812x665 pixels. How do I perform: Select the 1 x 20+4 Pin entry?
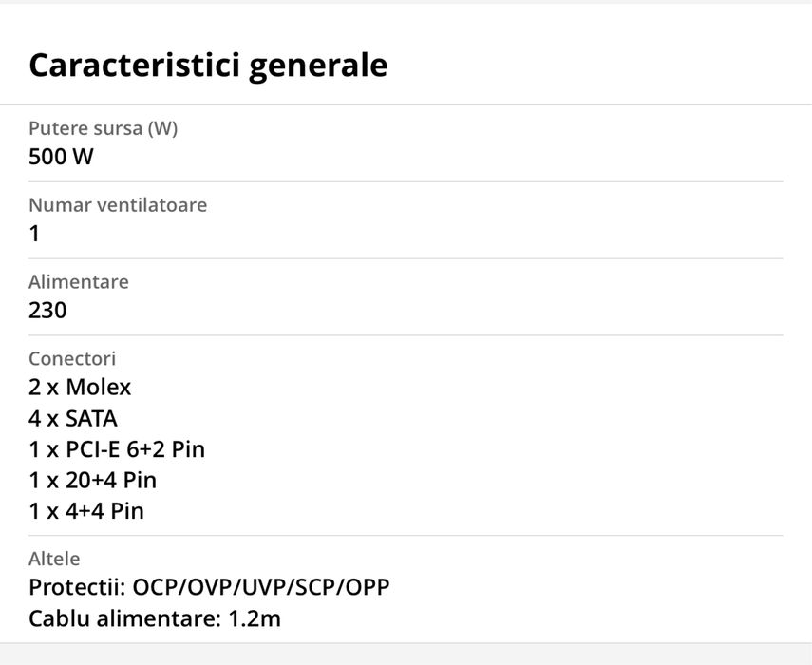click(92, 480)
